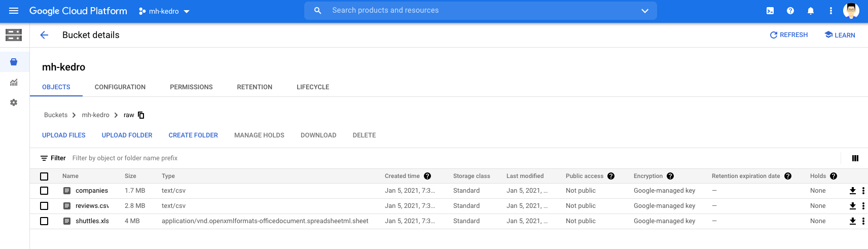Focus the object name prefix filter field
Image resolution: width=868 pixels, height=249 pixels.
coord(203,158)
